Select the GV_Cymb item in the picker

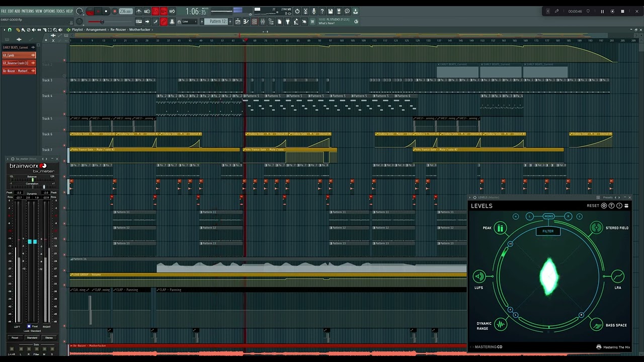19,55
